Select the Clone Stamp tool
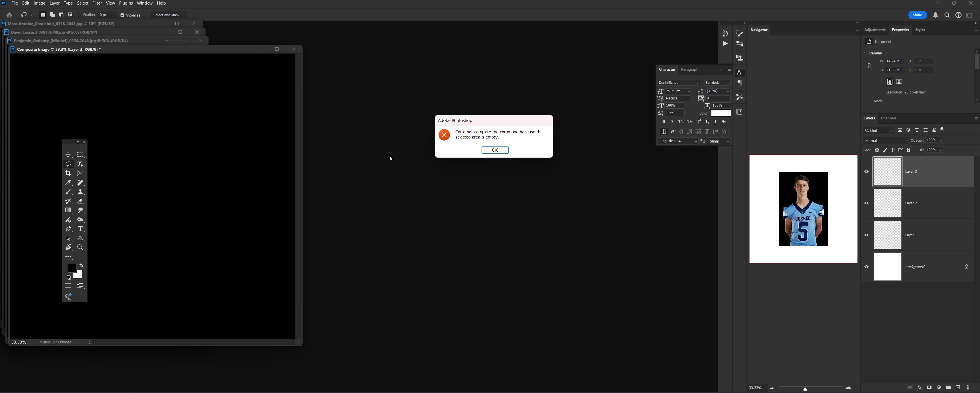Viewport: 980px width, 393px height. (80, 192)
